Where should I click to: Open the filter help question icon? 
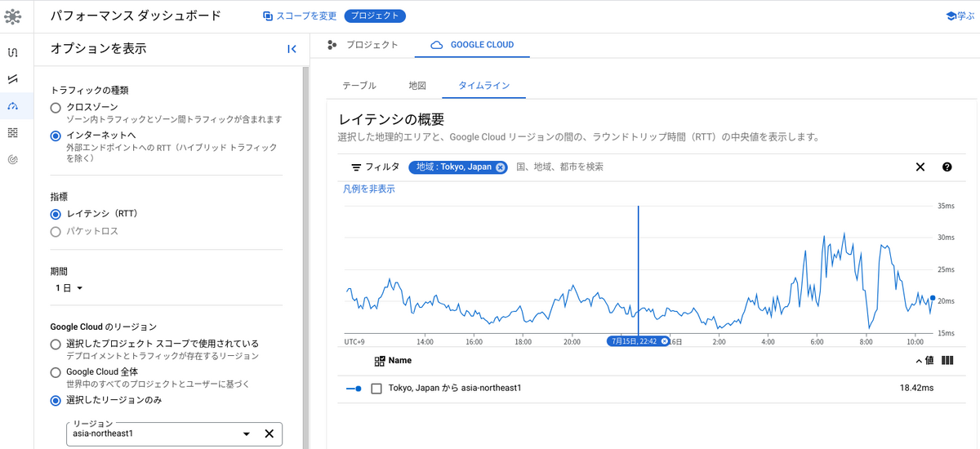[947, 167]
